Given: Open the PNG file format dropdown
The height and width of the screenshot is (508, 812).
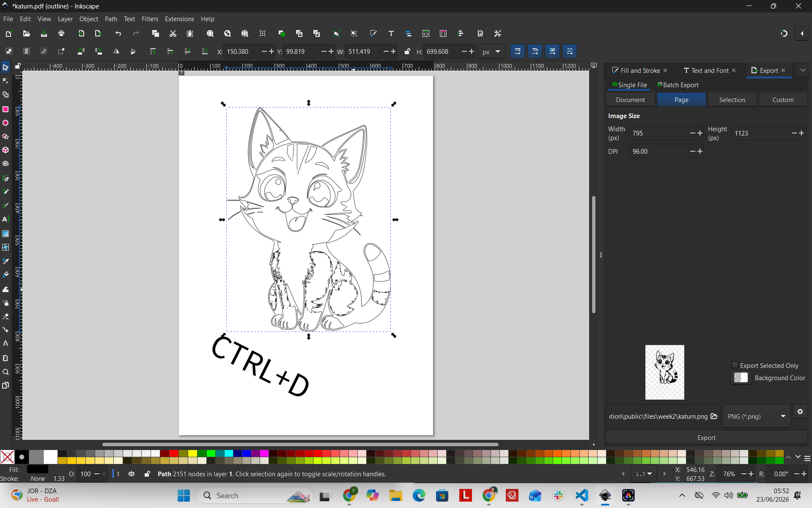Looking at the screenshot, I should click(x=757, y=416).
